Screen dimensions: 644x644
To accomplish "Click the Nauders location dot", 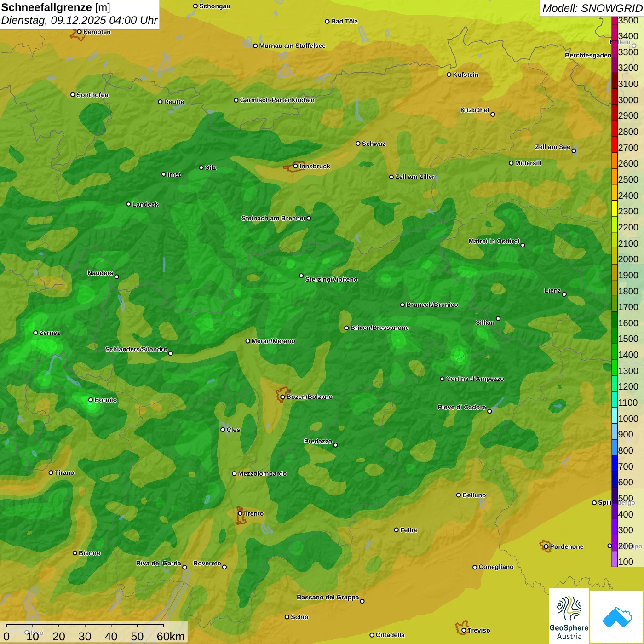I will (117, 276).
